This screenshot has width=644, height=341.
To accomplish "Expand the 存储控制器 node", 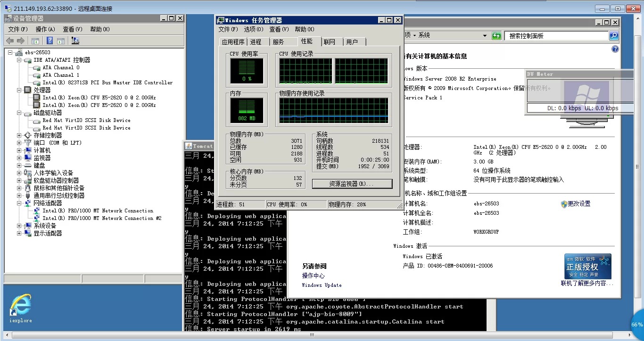I will pos(19,135).
